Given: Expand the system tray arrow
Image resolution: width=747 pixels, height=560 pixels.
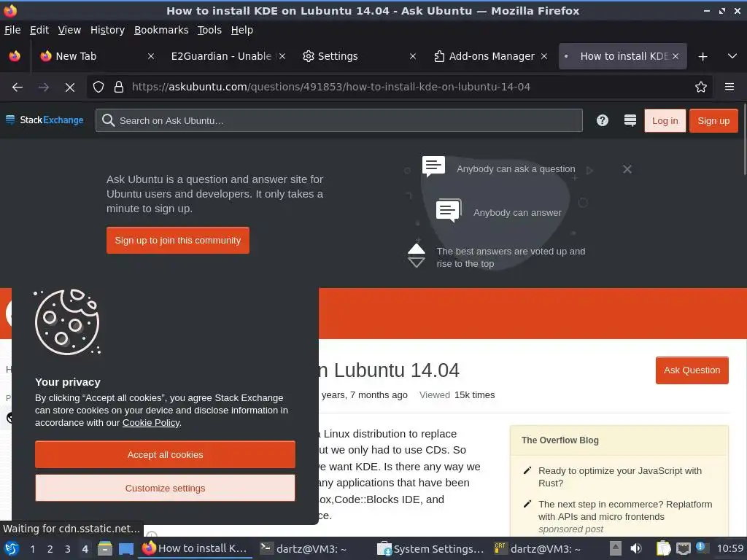Looking at the screenshot, I should pyautogui.click(x=616, y=548).
